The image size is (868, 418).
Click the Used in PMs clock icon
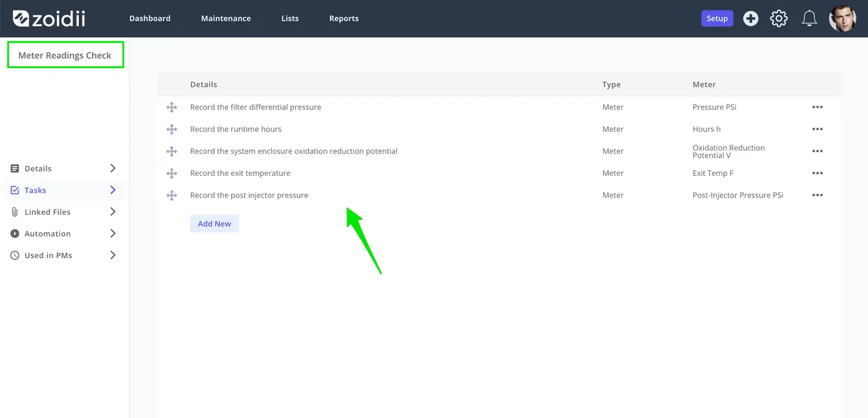pos(15,255)
